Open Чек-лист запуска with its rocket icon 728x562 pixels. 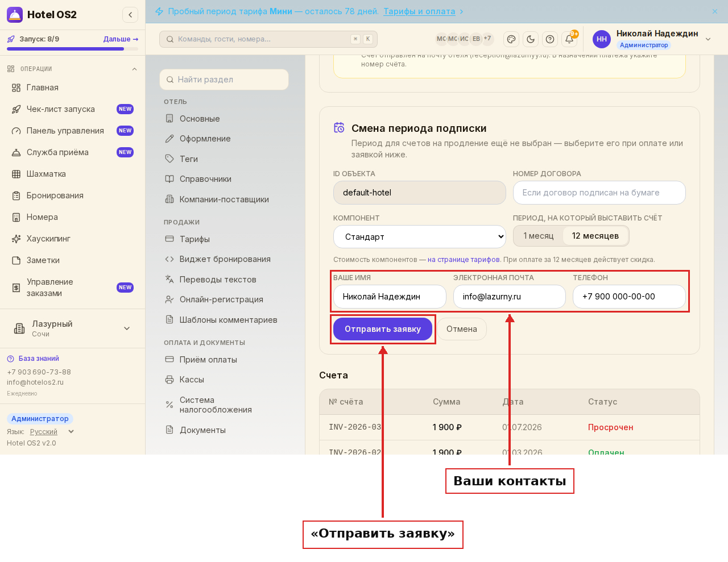pos(72,109)
